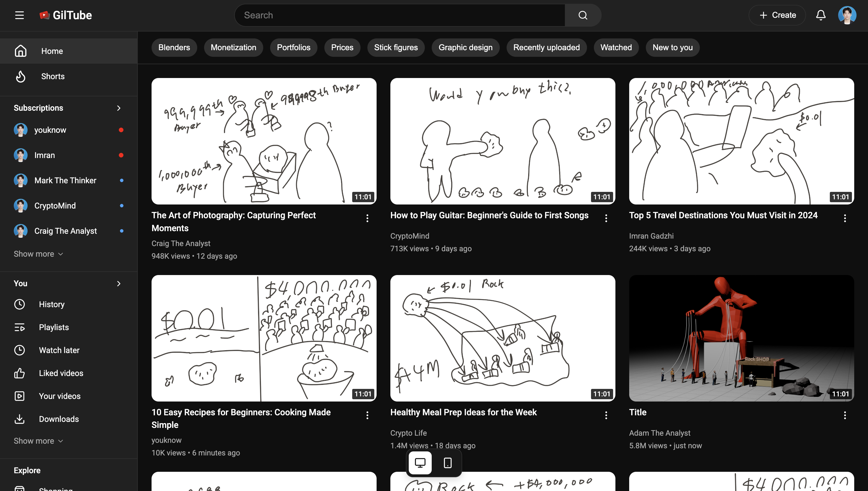Open the GilTube home logo

pos(65,15)
